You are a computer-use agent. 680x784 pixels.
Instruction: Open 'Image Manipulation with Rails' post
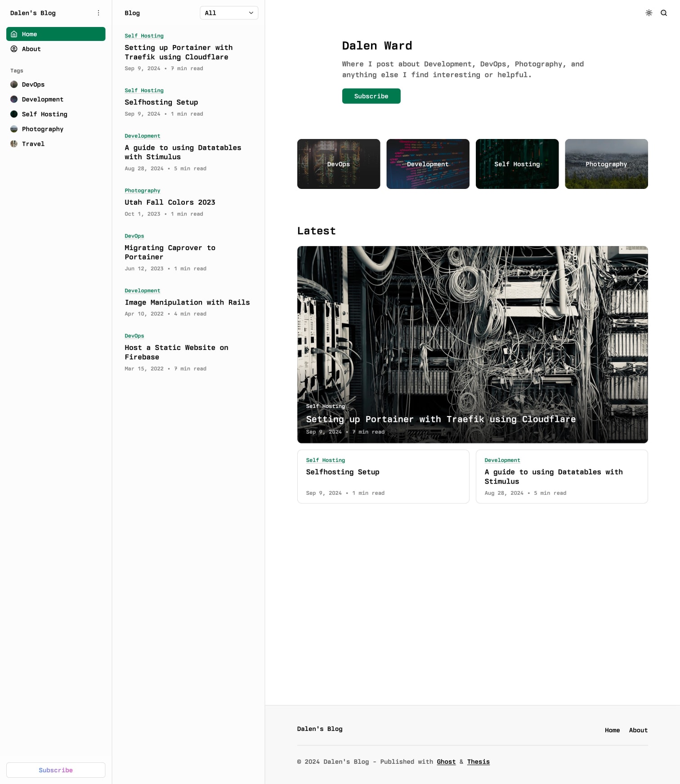pyautogui.click(x=187, y=302)
